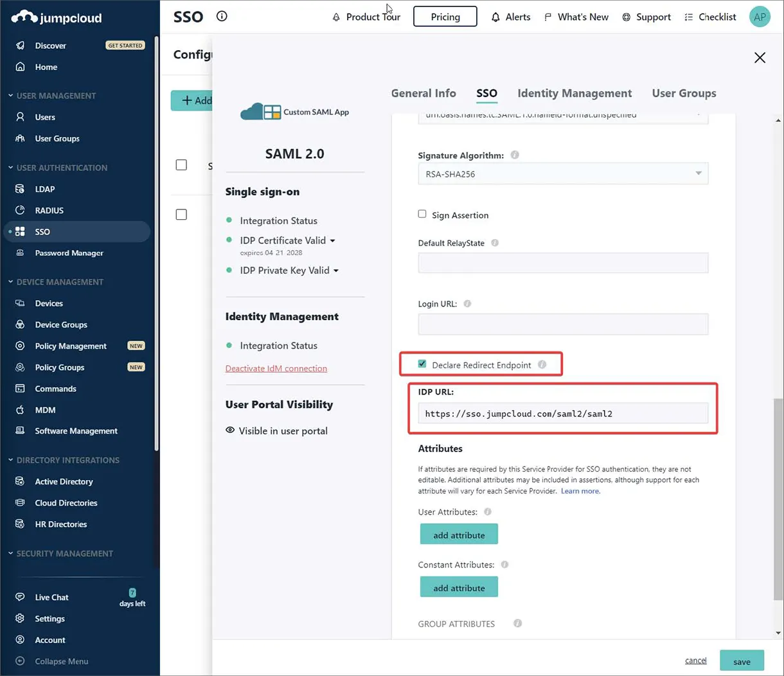Click the Pricing button
Image resolution: width=784 pixels, height=676 pixels.
445,17
